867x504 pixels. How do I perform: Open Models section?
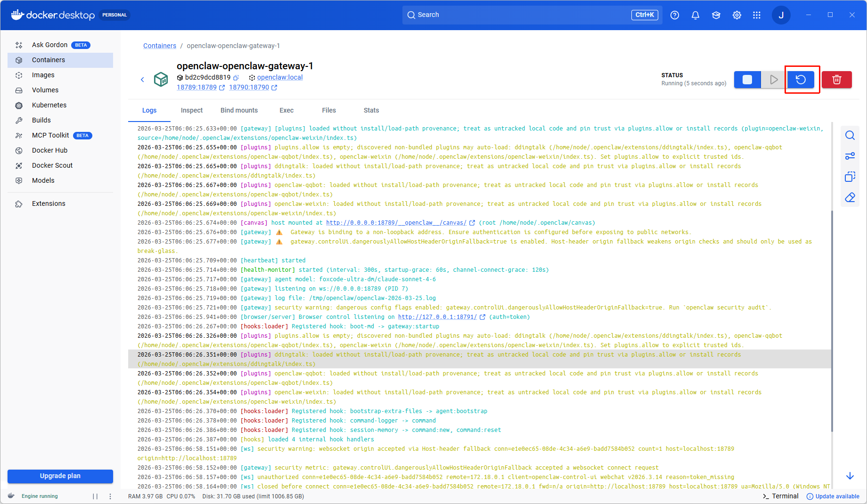[x=60, y=180]
